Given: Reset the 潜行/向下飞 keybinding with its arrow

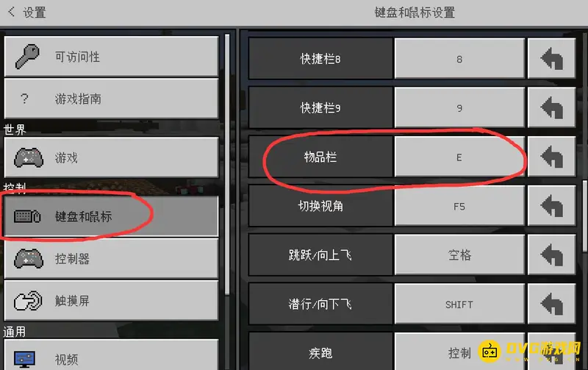Looking at the screenshot, I should click(552, 305).
